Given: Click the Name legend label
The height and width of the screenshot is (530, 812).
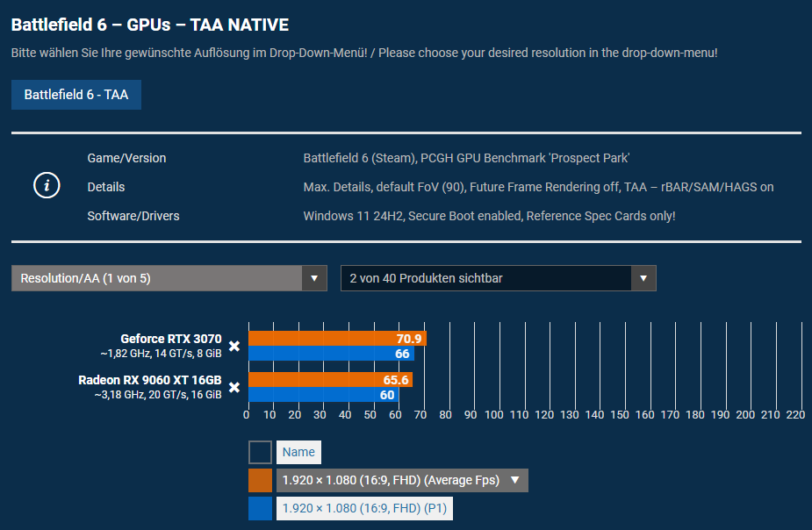Looking at the screenshot, I should [x=298, y=452].
